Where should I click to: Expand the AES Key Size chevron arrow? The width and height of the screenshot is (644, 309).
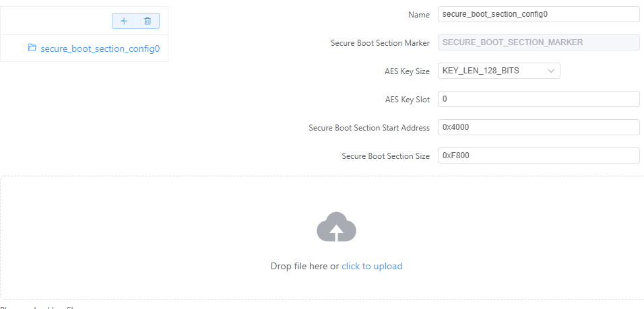click(x=551, y=71)
